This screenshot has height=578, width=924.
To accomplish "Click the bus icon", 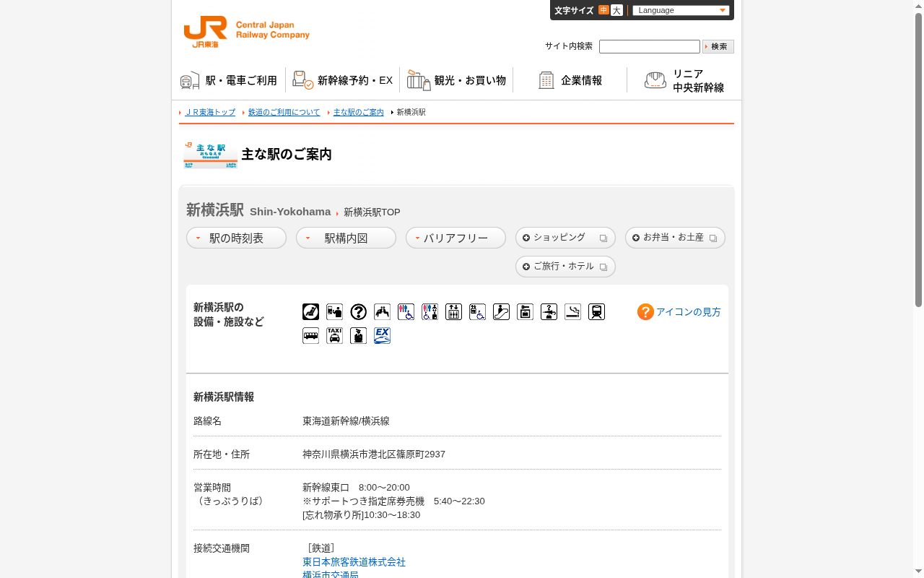I will point(310,336).
